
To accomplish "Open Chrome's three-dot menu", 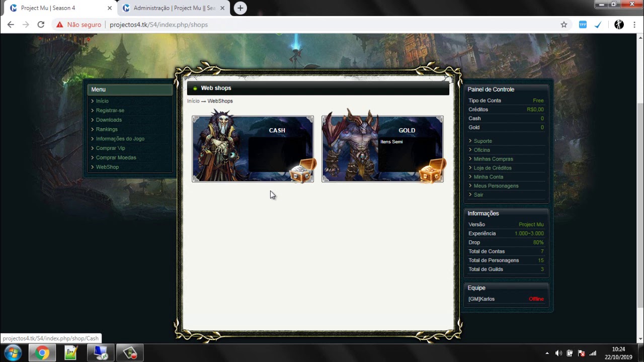I will pos(634,25).
